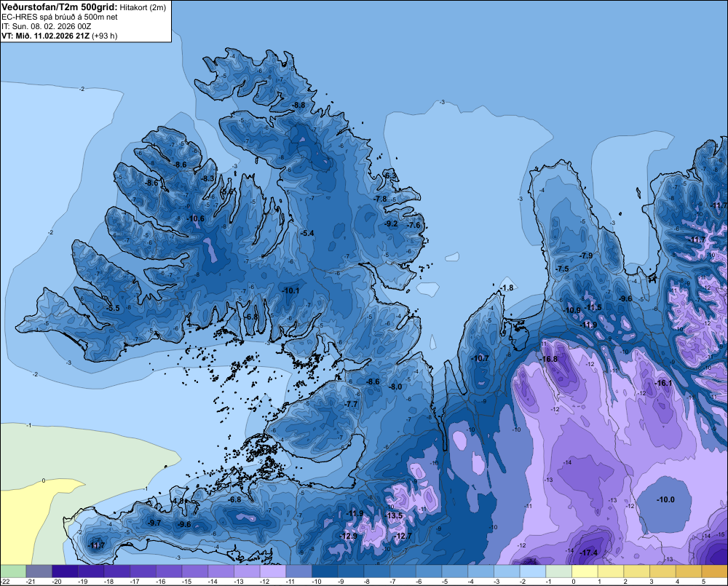Click the -5.4 temperature label
This screenshot has height=586, width=728.
307,233
